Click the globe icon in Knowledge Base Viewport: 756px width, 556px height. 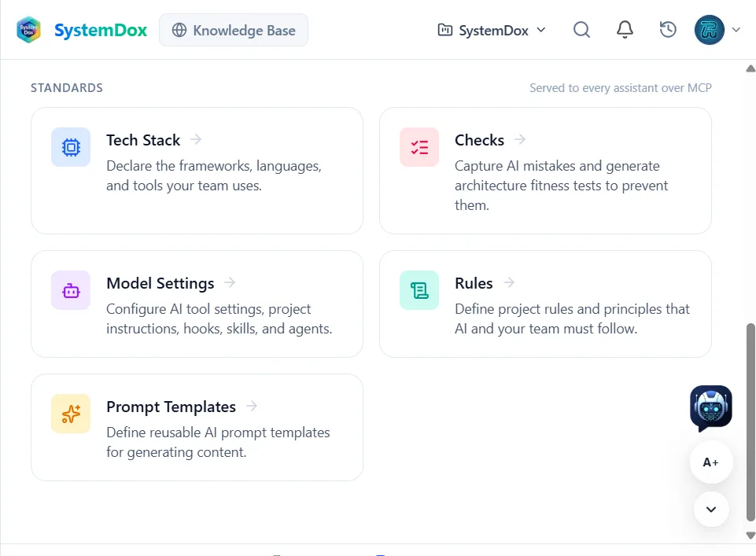point(179,30)
